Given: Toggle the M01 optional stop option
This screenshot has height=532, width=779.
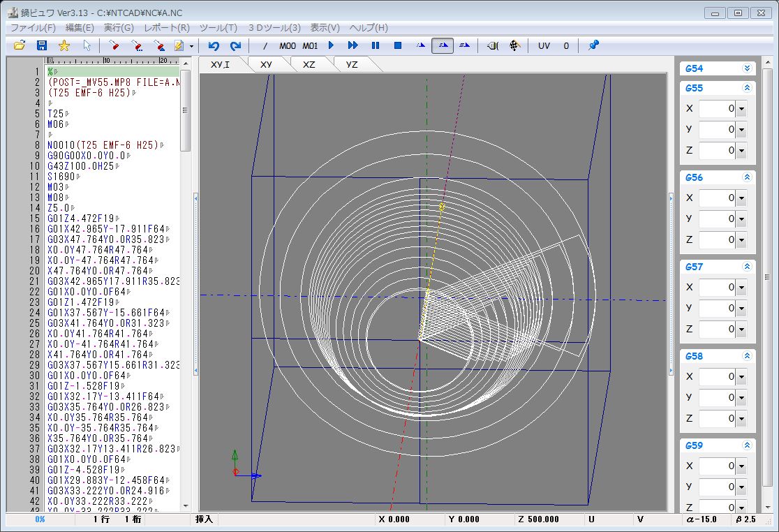Looking at the screenshot, I should [x=310, y=45].
